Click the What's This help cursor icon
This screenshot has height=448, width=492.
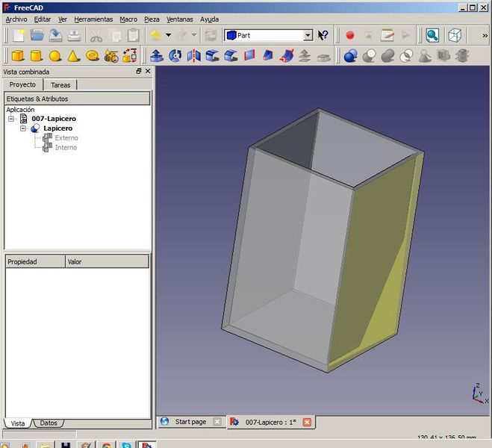pyautogui.click(x=323, y=35)
